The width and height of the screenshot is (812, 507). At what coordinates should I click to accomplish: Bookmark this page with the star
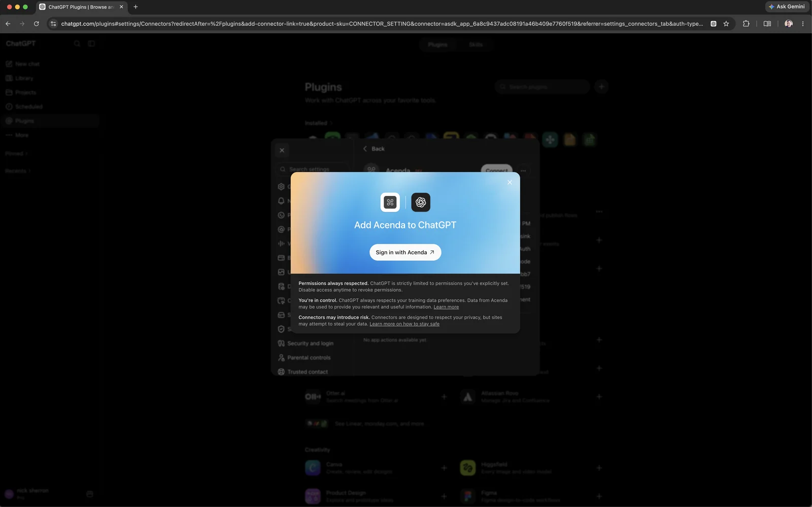(x=726, y=23)
